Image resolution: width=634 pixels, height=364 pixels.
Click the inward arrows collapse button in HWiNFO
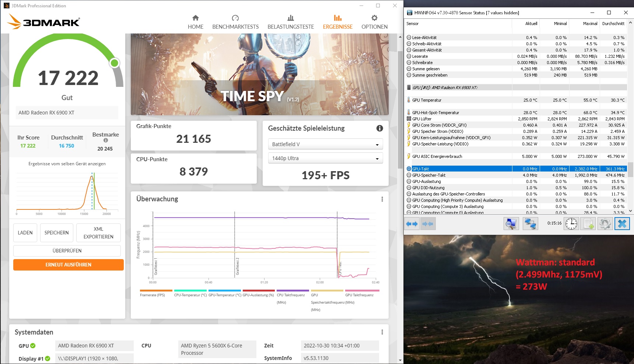[x=428, y=223]
